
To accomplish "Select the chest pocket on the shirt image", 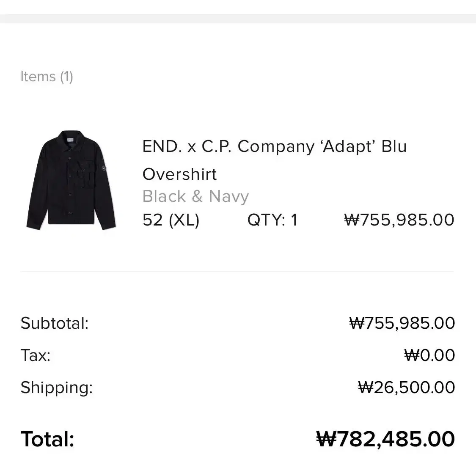I will tap(83, 173).
